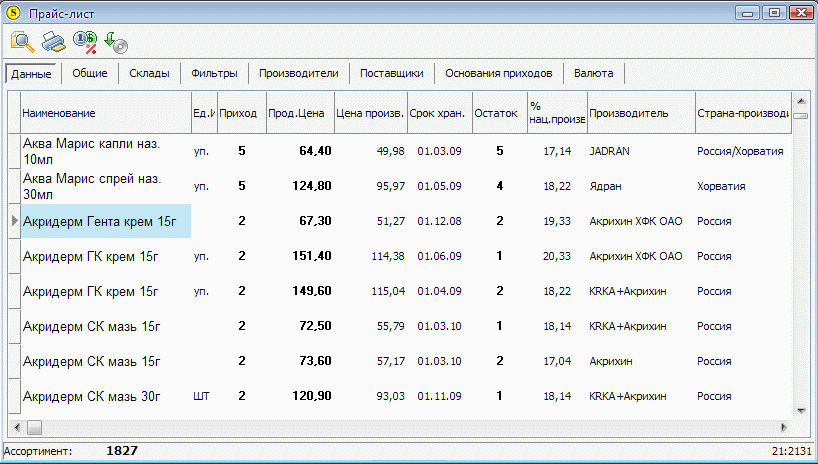
Task: Sort by the Наименование column header
Action: click(106, 113)
